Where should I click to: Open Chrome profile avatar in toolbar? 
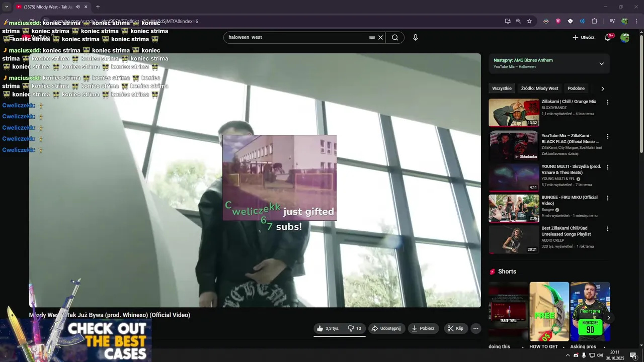click(x=624, y=21)
